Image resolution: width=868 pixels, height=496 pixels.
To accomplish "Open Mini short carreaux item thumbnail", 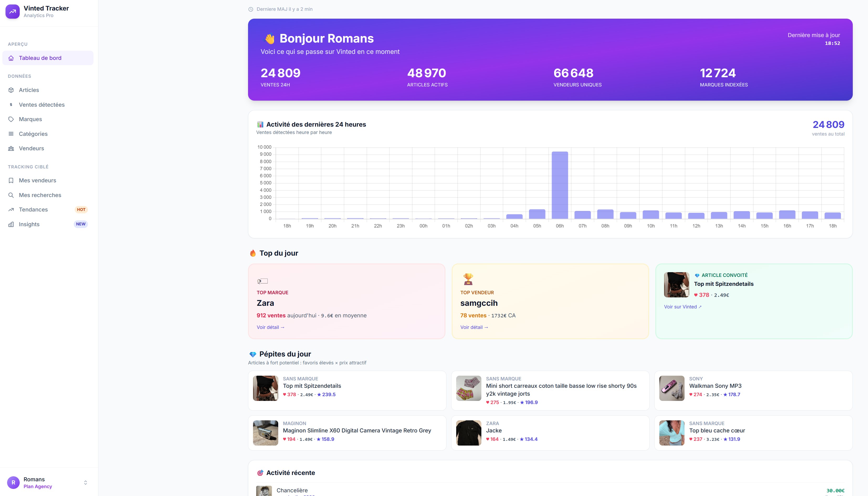I will [469, 388].
